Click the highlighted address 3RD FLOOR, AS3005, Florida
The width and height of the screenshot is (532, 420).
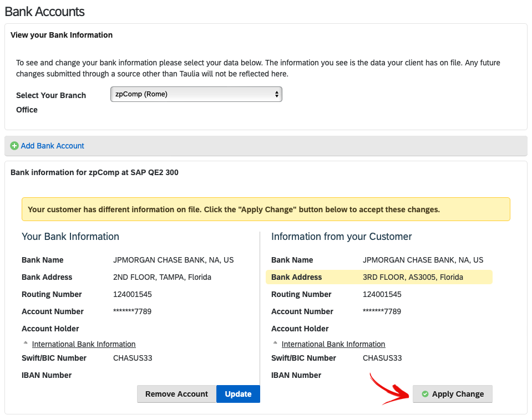click(x=413, y=277)
